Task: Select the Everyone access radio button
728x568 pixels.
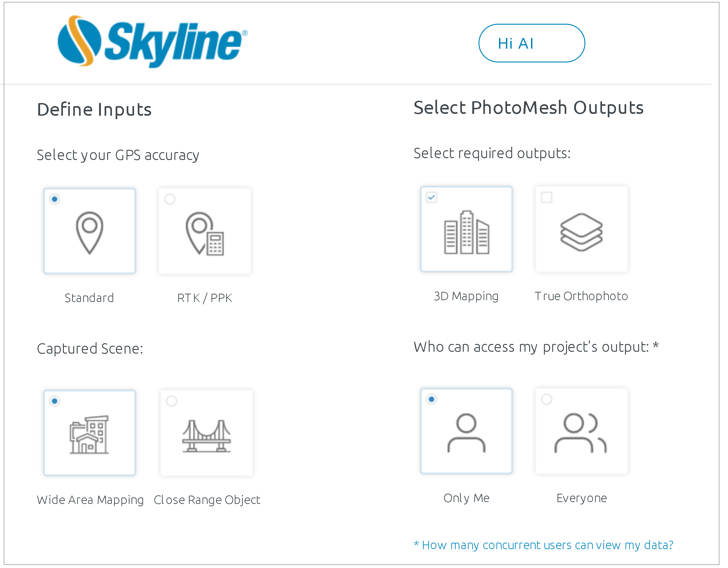Action: pyautogui.click(x=547, y=399)
